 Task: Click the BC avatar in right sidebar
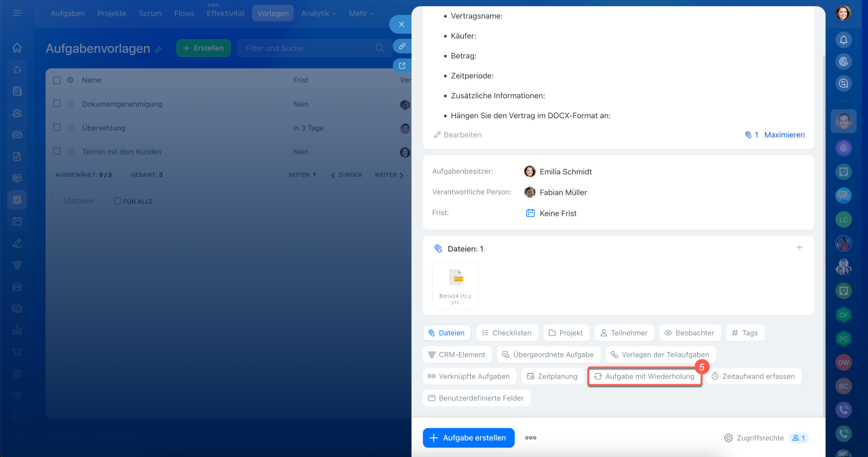[844, 386]
